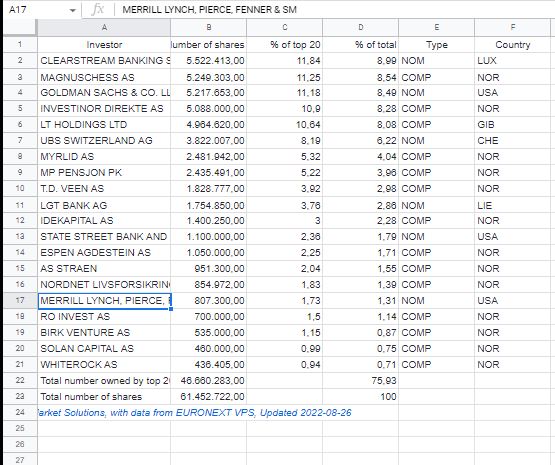
Task: Click the '% of top 20' header cell
Action: (285, 45)
